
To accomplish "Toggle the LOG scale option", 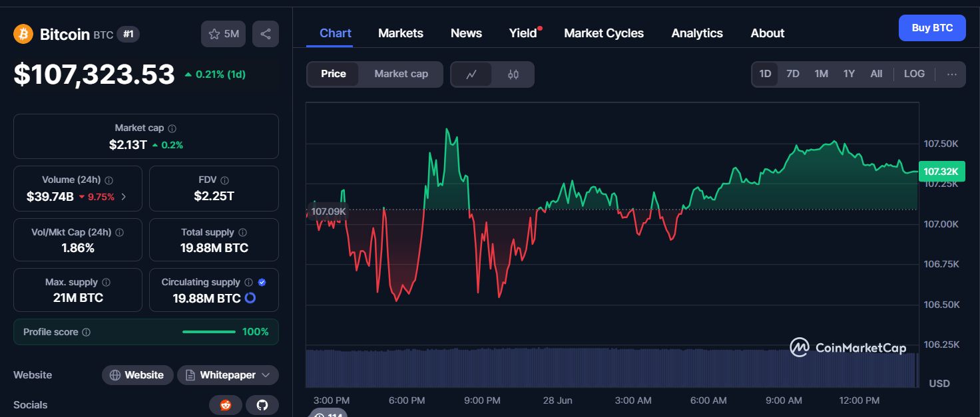I will point(914,74).
